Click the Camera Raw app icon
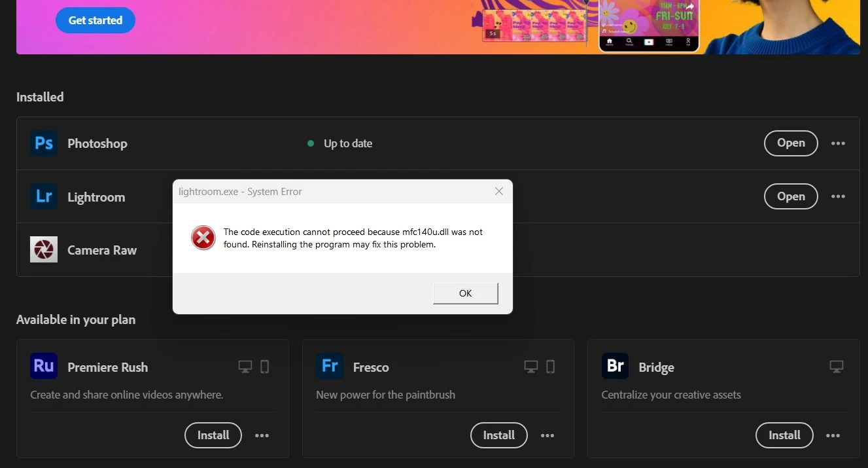Image resolution: width=868 pixels, height=468 pixels. pyautogui.click(x=44, y=249)
